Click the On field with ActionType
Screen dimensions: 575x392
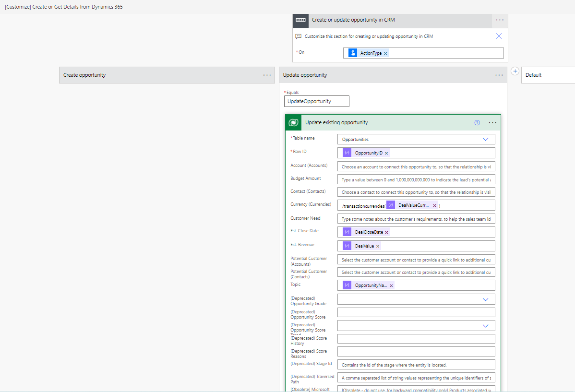pyautogui.click(x=423, y=53)
